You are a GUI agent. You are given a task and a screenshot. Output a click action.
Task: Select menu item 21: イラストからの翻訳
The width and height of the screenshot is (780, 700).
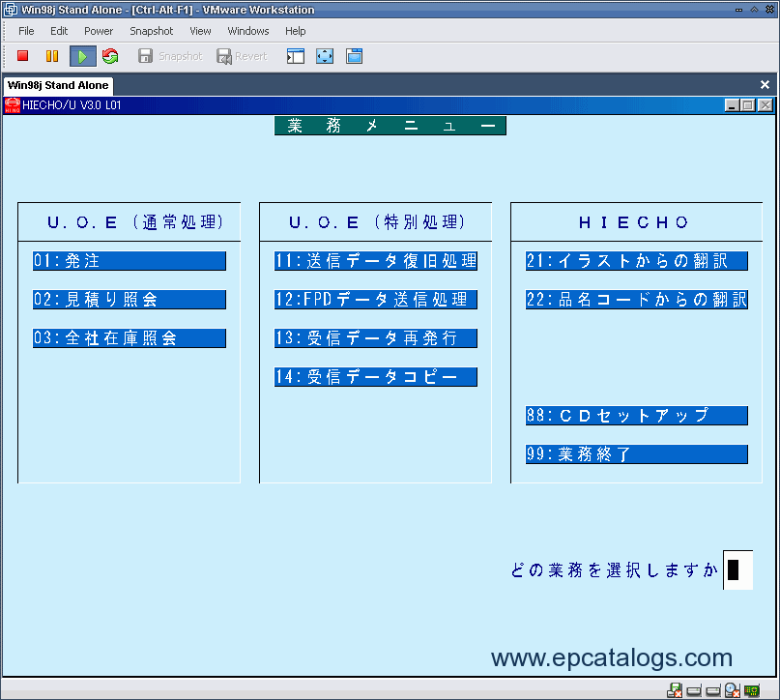(x=637, y=261)
